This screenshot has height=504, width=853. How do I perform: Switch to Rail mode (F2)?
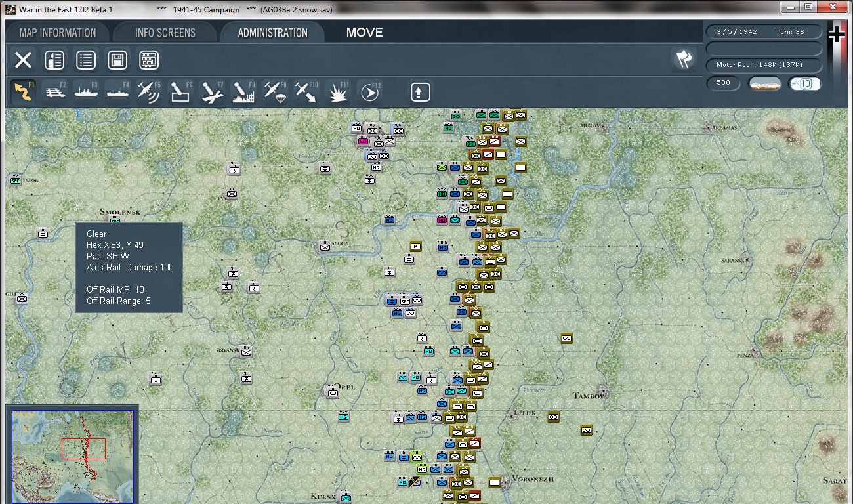(55, 92)
